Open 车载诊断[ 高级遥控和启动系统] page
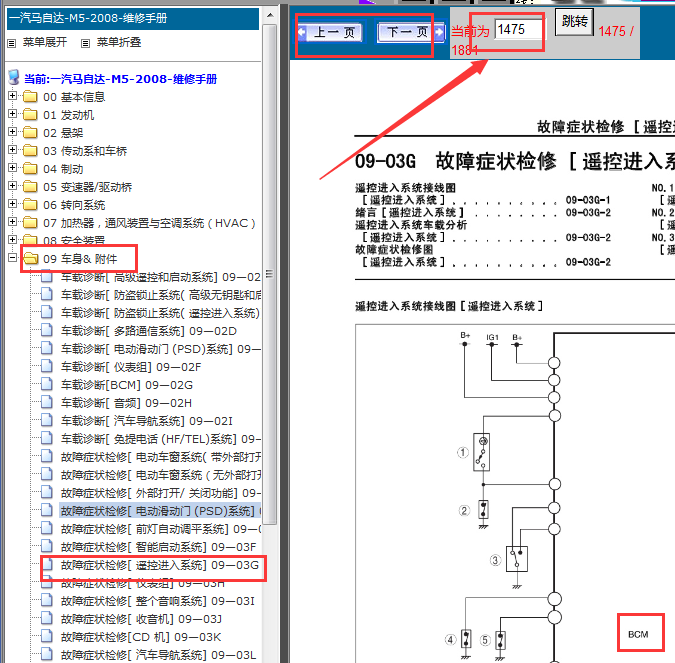This screenshot has width=675, height=663. [x=161, y=277]
